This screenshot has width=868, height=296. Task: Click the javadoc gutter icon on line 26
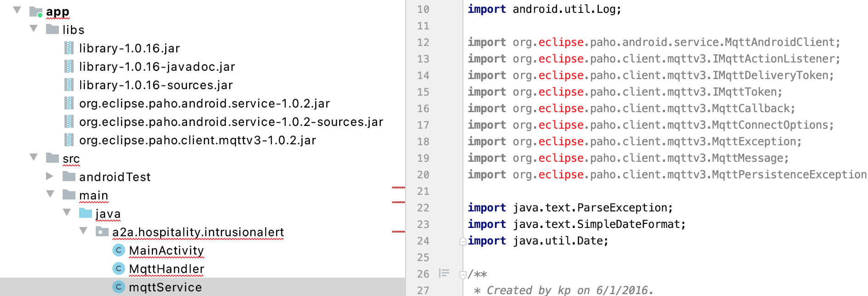point(444,273)
